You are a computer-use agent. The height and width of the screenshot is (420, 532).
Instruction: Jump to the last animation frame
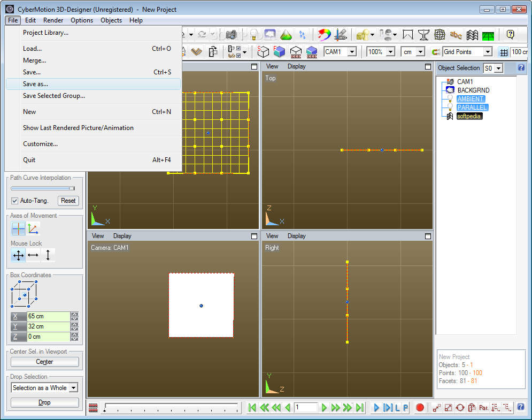360,407
